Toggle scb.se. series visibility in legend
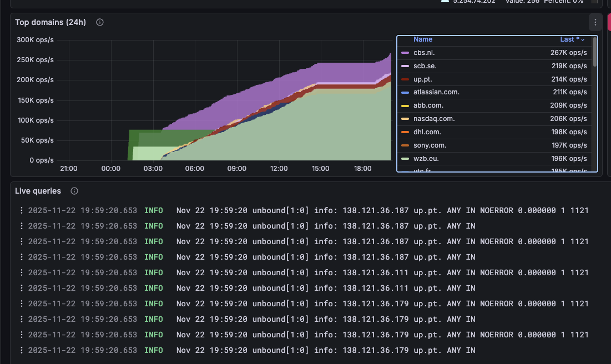Image resolution: width=611 pixels, height=364 pixels. [425, 66]
